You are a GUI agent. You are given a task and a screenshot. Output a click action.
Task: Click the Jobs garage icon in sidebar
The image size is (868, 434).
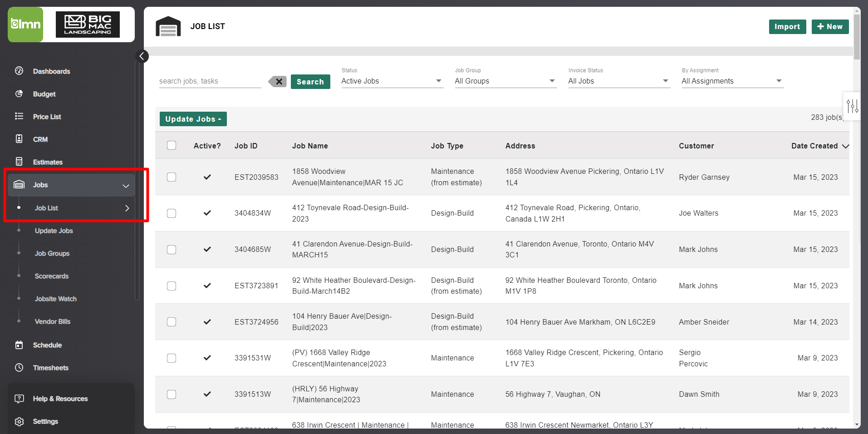tap(19, 184)
